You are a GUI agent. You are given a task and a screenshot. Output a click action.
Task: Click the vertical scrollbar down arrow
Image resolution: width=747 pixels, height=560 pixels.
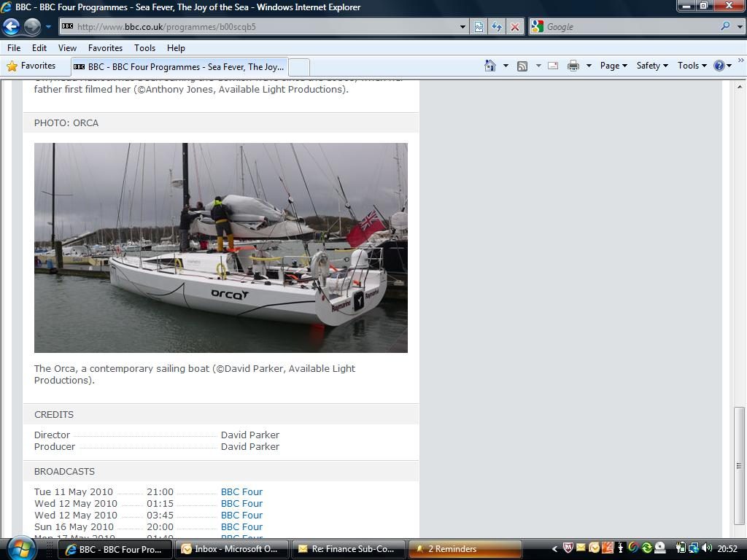click(739, 530)
